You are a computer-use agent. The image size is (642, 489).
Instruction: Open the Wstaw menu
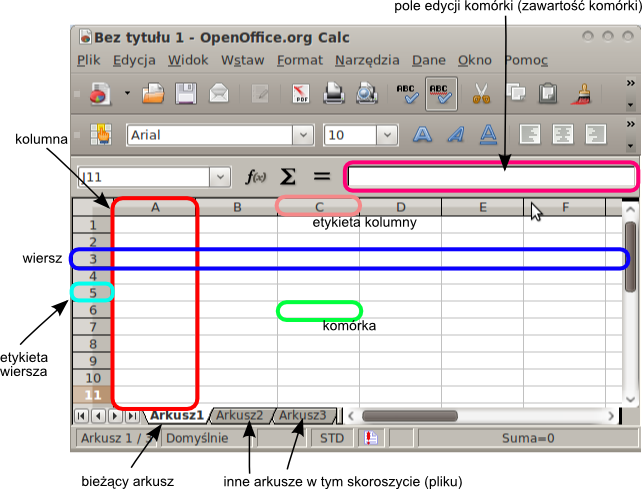click(x=242, y=60)
